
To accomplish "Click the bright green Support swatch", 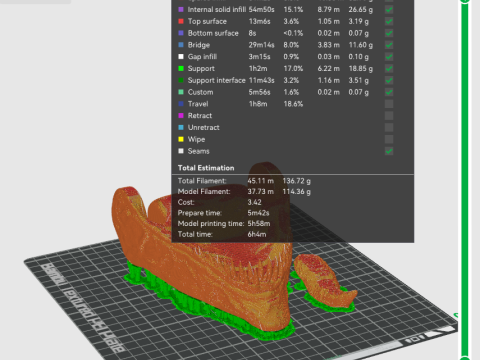I will tap(181, 69).
